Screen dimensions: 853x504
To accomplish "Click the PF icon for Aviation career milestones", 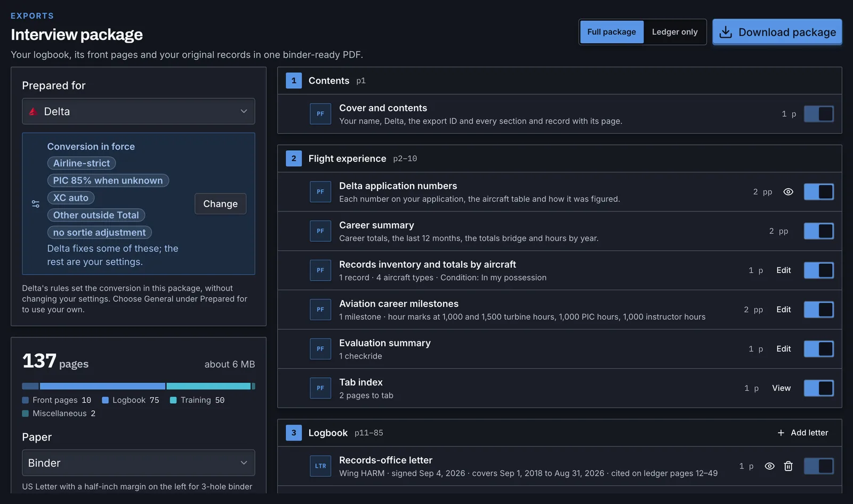I will (320, 310).
